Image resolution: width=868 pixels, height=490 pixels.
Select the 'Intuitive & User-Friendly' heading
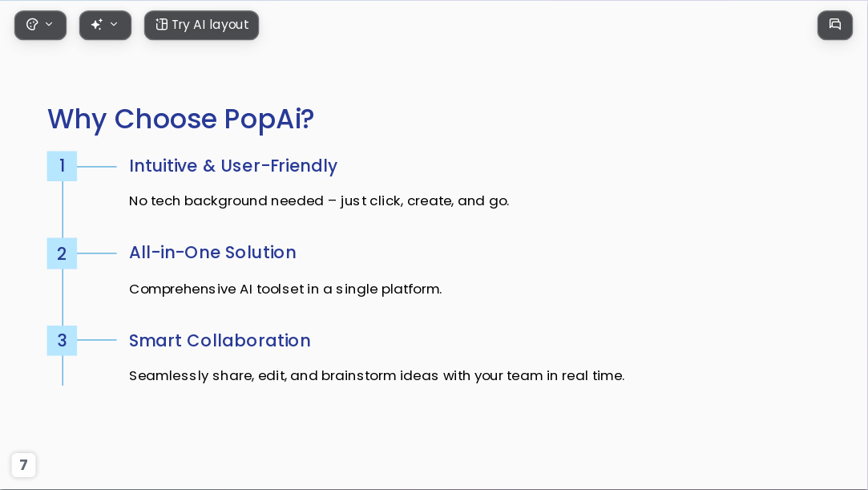tap(233, 165)
